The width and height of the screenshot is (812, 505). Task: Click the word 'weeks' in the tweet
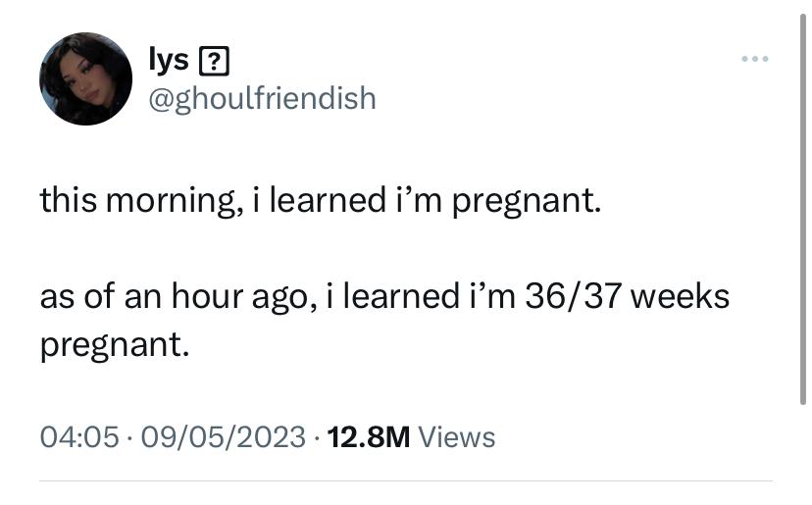[x=680, y=296]
